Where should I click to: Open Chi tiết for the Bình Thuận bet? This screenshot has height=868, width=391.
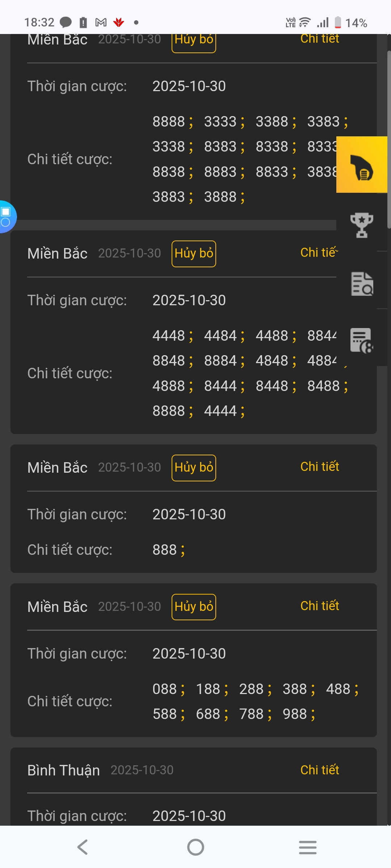(x=320, y=770)
